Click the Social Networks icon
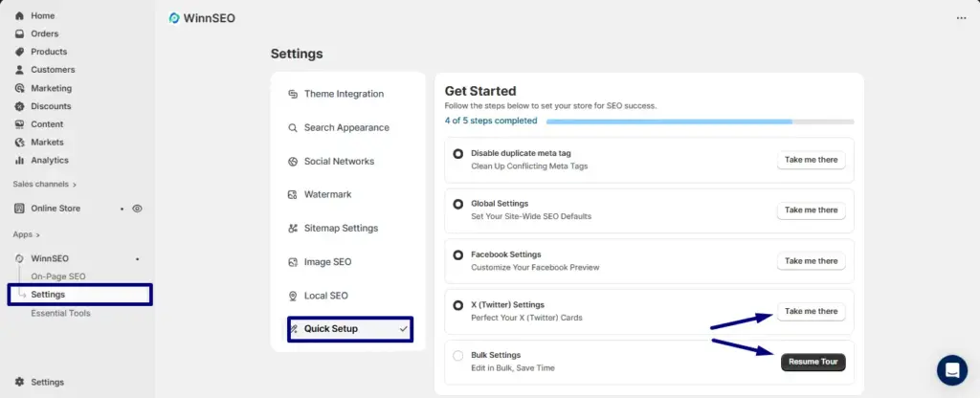 [293, 161]
